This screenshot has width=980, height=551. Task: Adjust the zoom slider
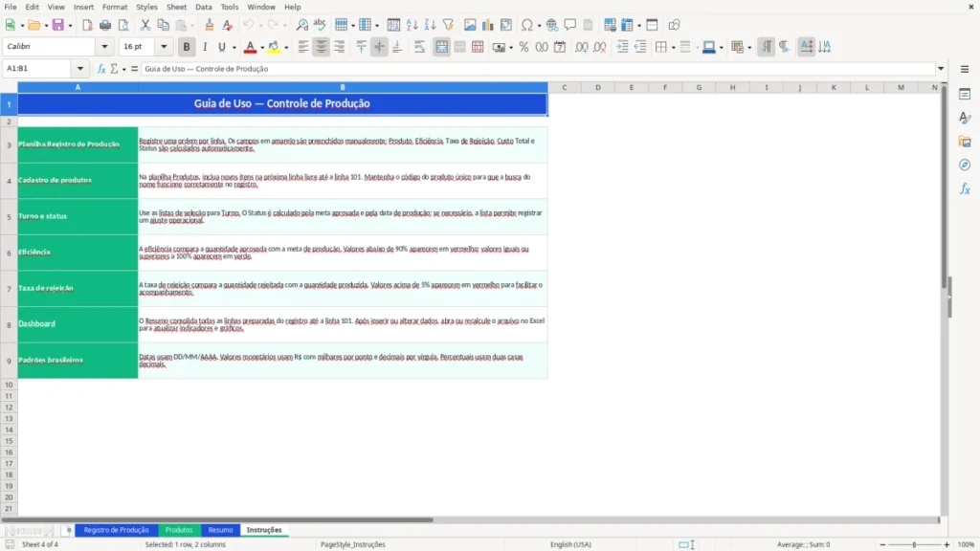tap(914, 544)
